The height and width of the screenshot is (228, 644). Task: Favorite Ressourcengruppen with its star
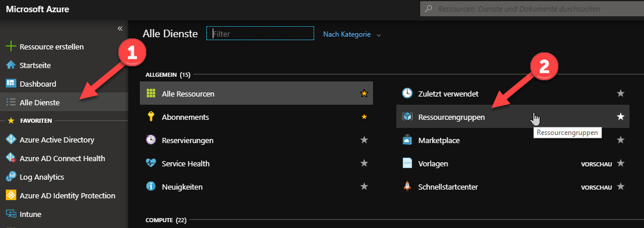pyautogui.click(x=621, y=117)
